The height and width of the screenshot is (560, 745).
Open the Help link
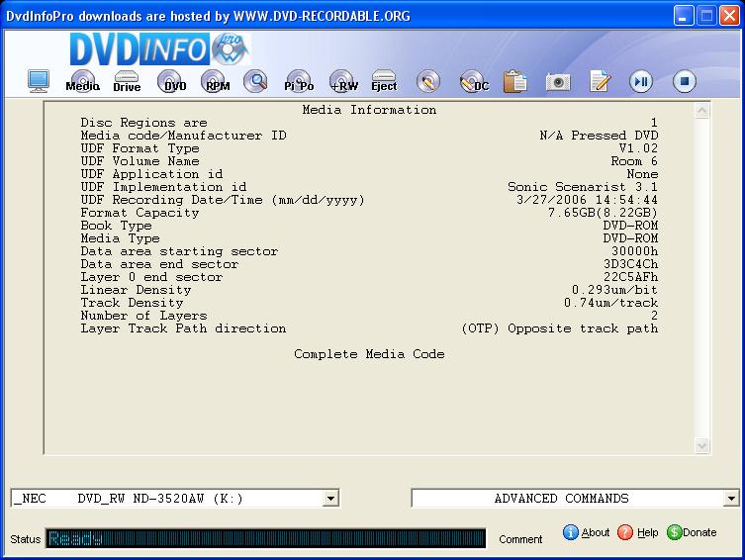click(648, 532)
